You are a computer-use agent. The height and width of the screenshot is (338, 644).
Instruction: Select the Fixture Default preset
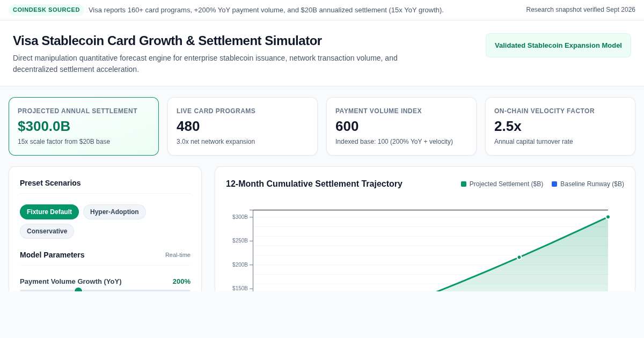pyautogui.click(x=49, y=212)
